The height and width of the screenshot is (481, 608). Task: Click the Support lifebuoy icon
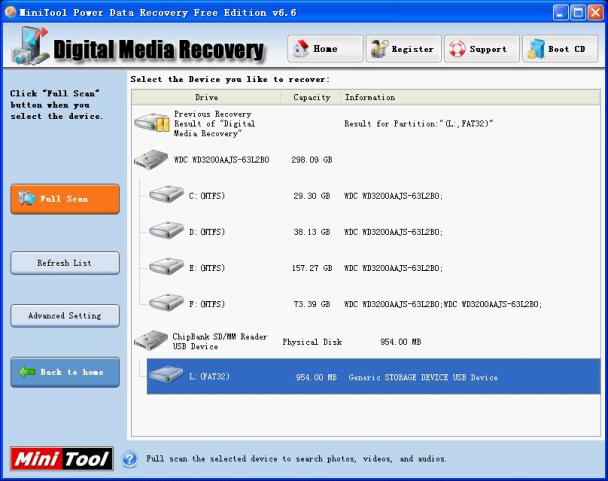(x=457, y=49)
